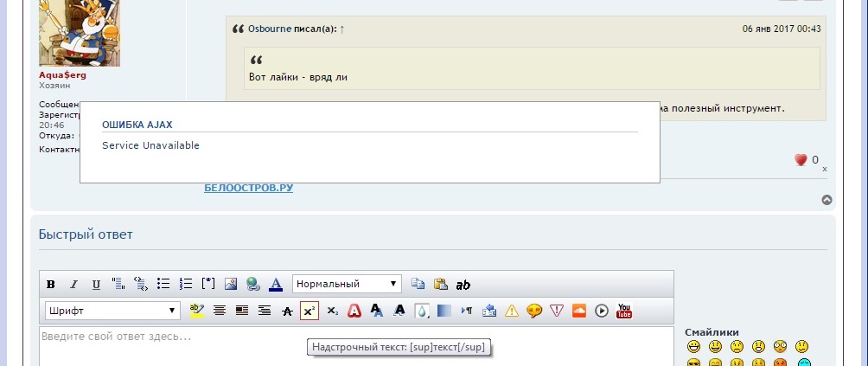Open Aqua$erg user profile
Viewport: 868px width, 366px height.
pyautogui.click(x=62, y=75)
